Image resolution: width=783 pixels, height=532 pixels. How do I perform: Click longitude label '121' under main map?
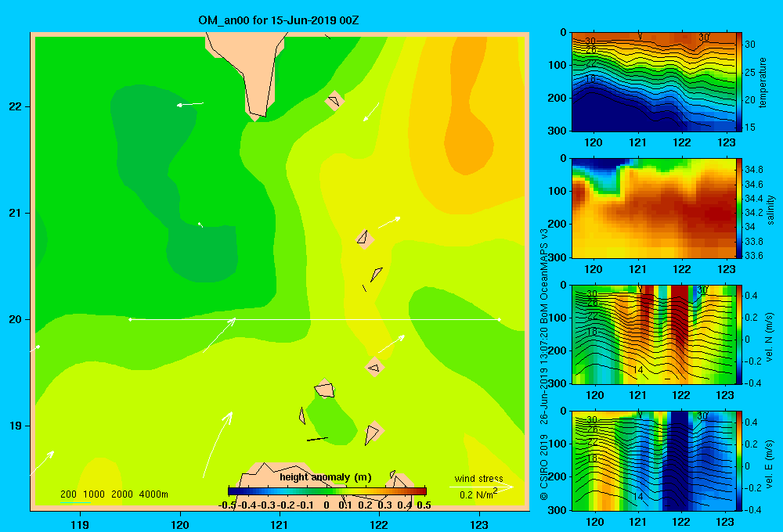(x=280, y=524)
